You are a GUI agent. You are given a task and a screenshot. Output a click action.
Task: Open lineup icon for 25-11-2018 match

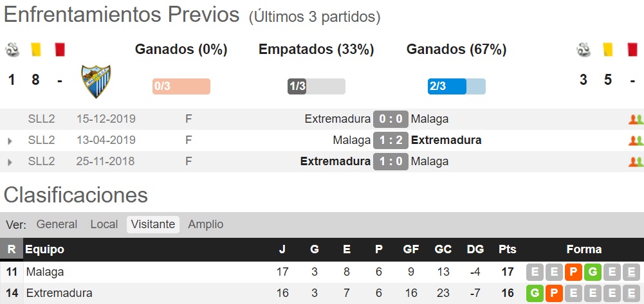[636, 162]
